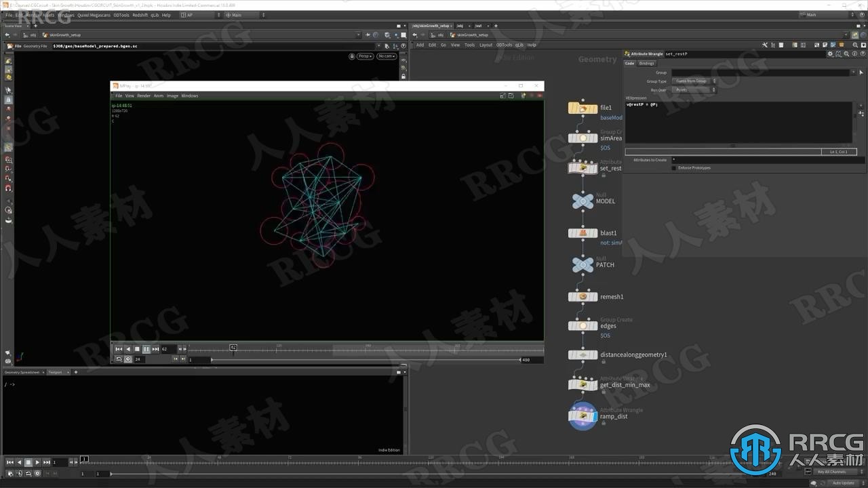Click the Attributes to Create field
This screenshot has width=868, height=488.
click(x=768, y=160)
